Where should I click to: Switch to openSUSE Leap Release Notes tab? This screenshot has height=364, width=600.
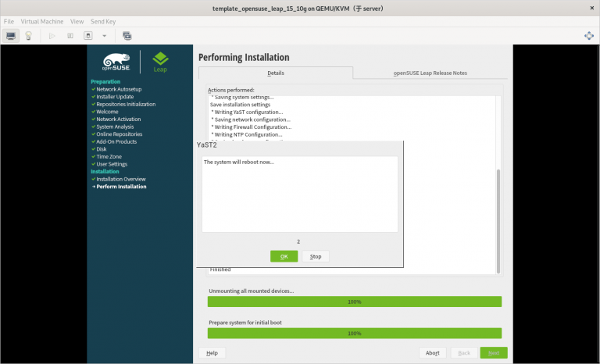point(430,73)
